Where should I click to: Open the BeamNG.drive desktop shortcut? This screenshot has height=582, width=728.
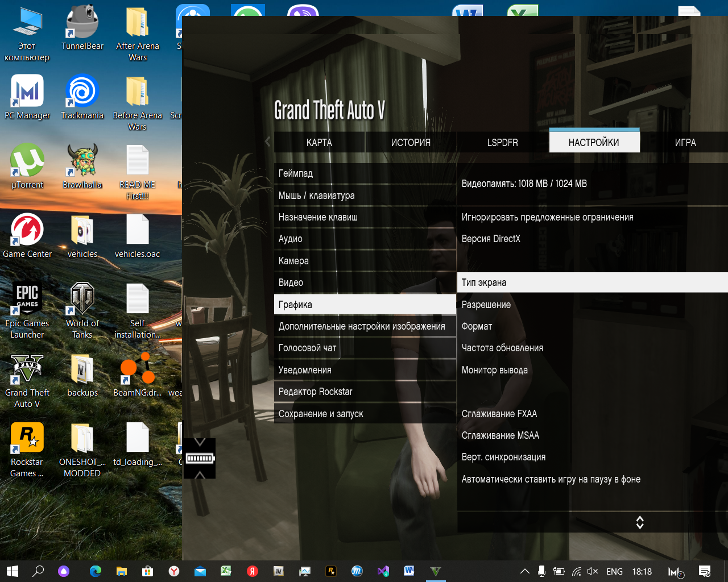[138, 375]
